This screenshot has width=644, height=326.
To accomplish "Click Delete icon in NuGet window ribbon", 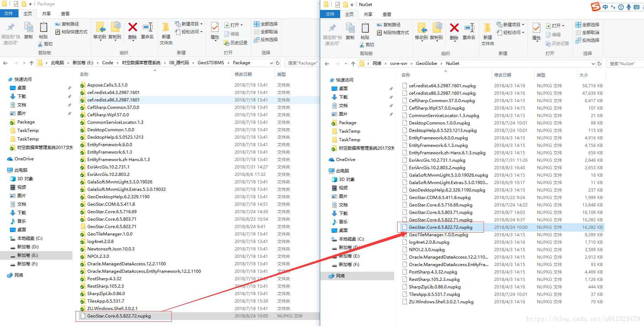I will click(454, 28).
